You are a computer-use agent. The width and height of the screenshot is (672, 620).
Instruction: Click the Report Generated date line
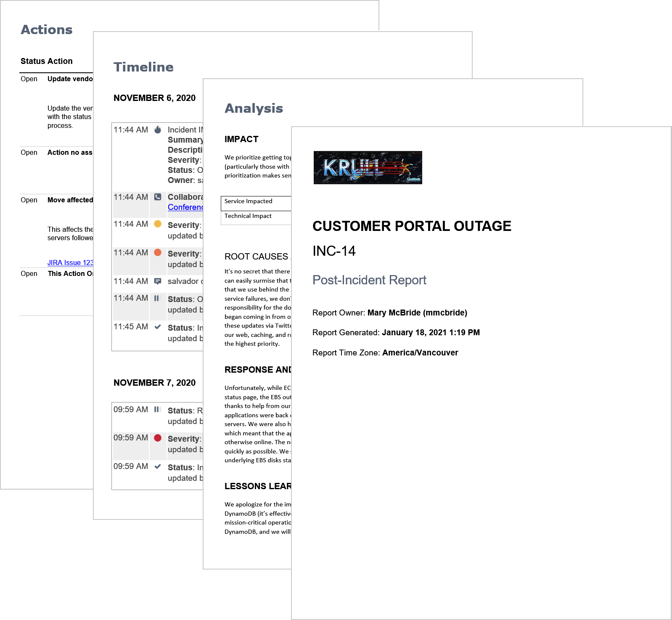tap(396, 332)
